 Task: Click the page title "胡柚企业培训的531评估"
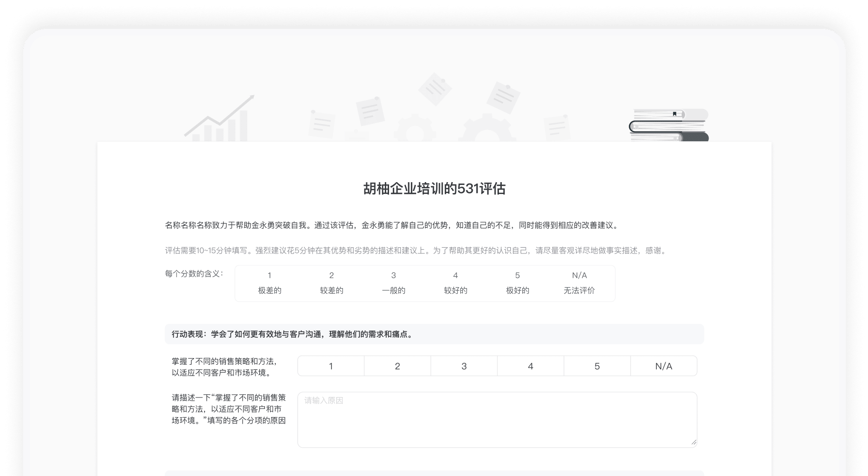click(434, 188)
